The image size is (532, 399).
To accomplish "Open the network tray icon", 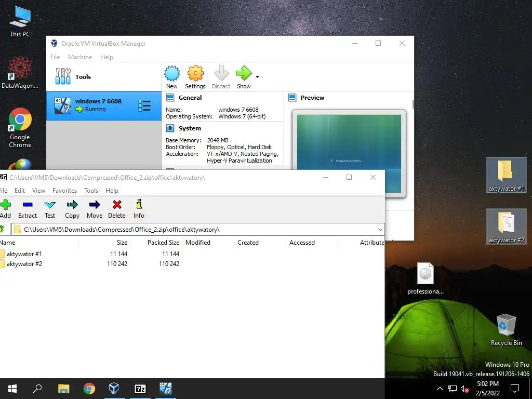I will coord(453,389).
